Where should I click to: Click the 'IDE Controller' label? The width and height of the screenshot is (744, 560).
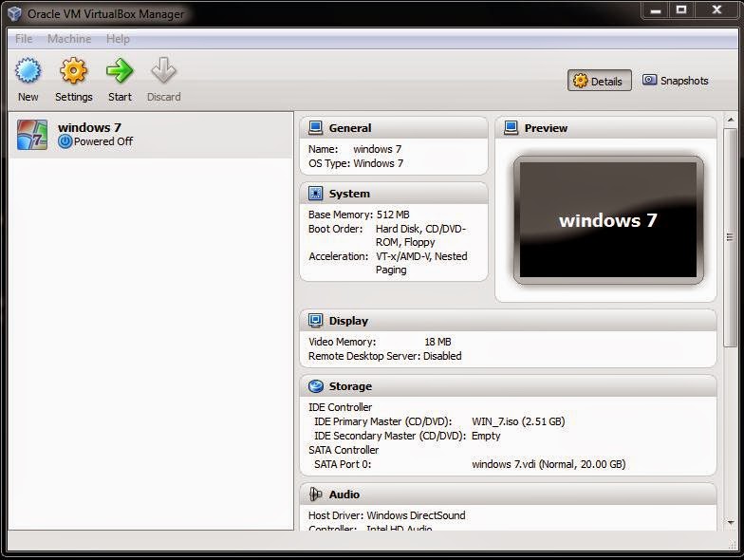click(x=340, y=407)
